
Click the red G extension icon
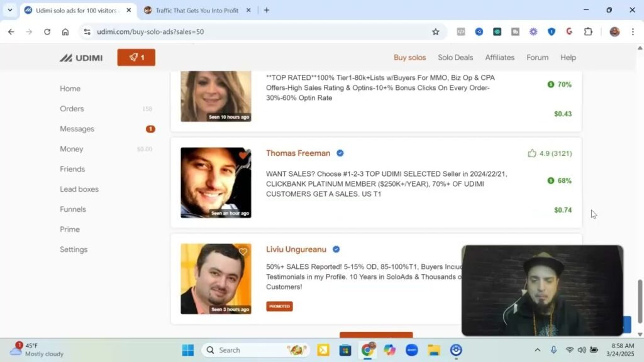(569, 31)
